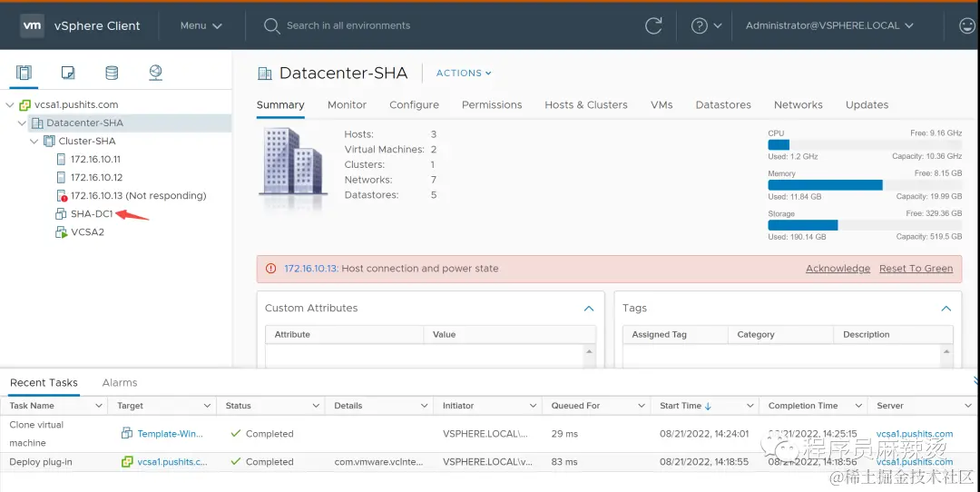Switch to the Alarms tab
Viewport: 980px width, 492px height.
point(120,382)
